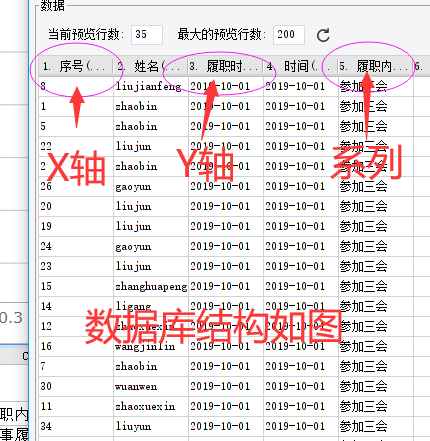Select the partially visible column 6 header
430x441 pixels.
pos(422,67)
